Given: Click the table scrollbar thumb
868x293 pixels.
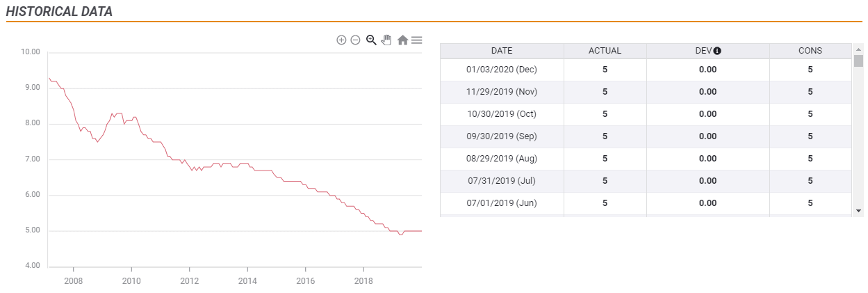Looking at the screenshot, I should 858,61.
